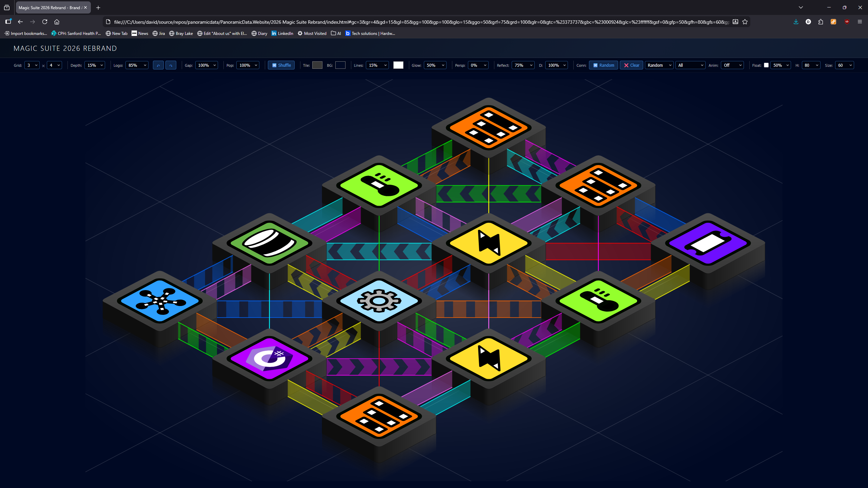Click the purple C# logo tile
The width and height of the screenshot is (868, 488).
point(269,359)
